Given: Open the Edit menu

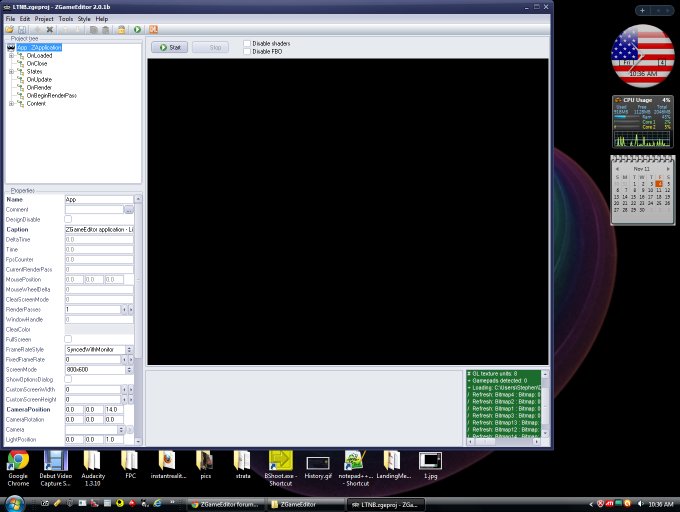Looking at the screenshot, I should 25,19.
